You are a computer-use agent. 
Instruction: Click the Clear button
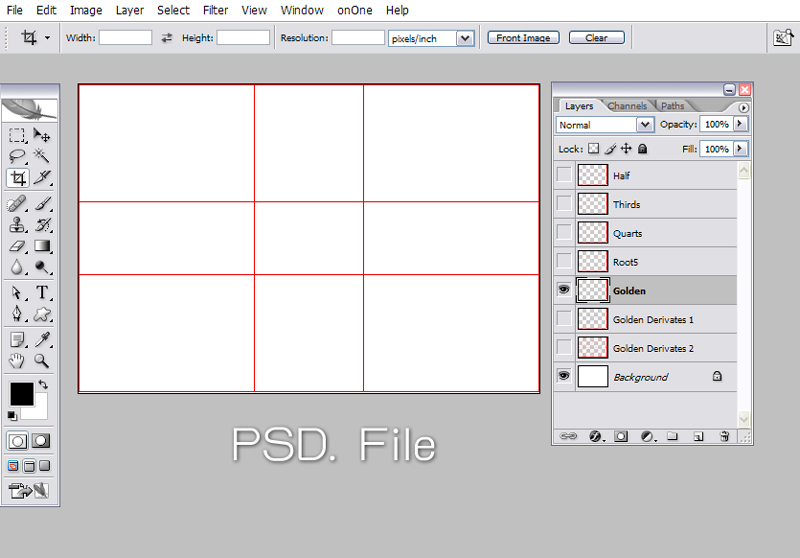(596, 38)
